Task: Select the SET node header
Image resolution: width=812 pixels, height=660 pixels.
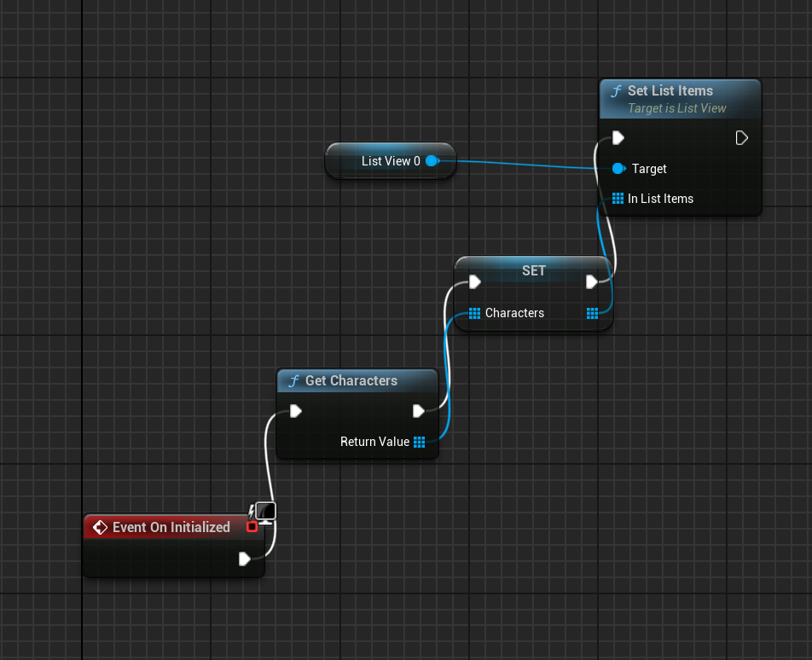Action: coord(533,270)
